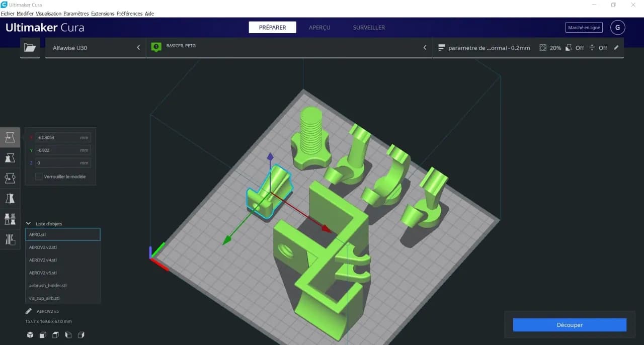The image size is (644, 345).
Task: Switch to the APERÇU tab
Action: [x=319, y=28]
